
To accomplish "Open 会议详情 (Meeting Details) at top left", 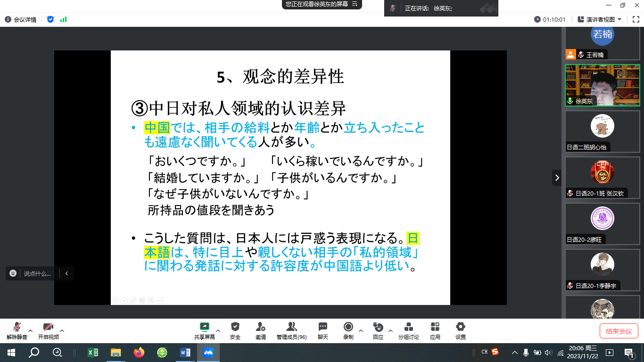I will tap(21, 19).
